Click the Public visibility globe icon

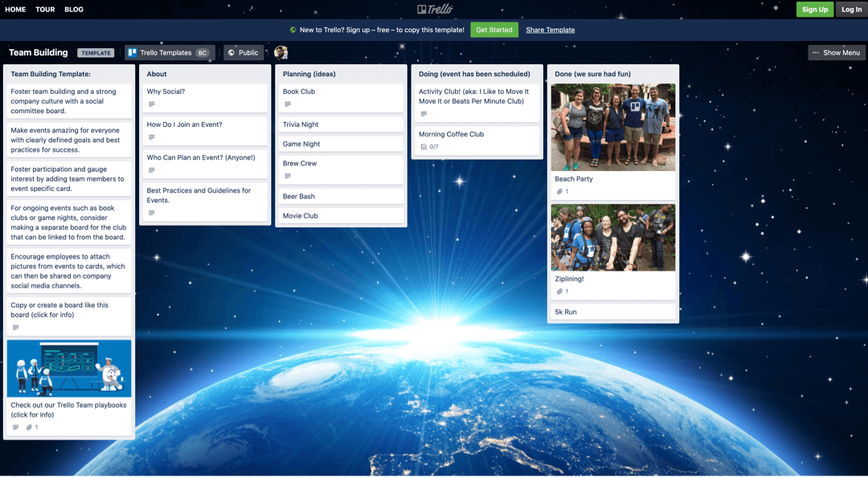tap(231, 52)
